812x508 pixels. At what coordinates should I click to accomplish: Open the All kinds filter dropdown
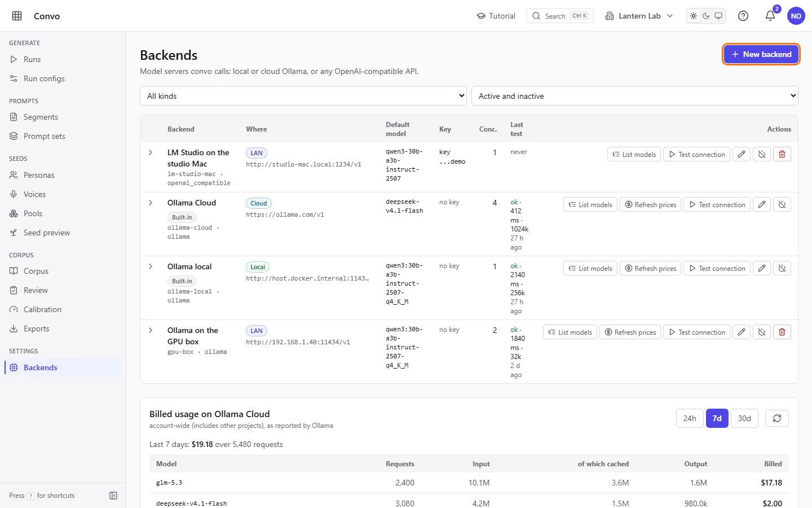(303, 96)
